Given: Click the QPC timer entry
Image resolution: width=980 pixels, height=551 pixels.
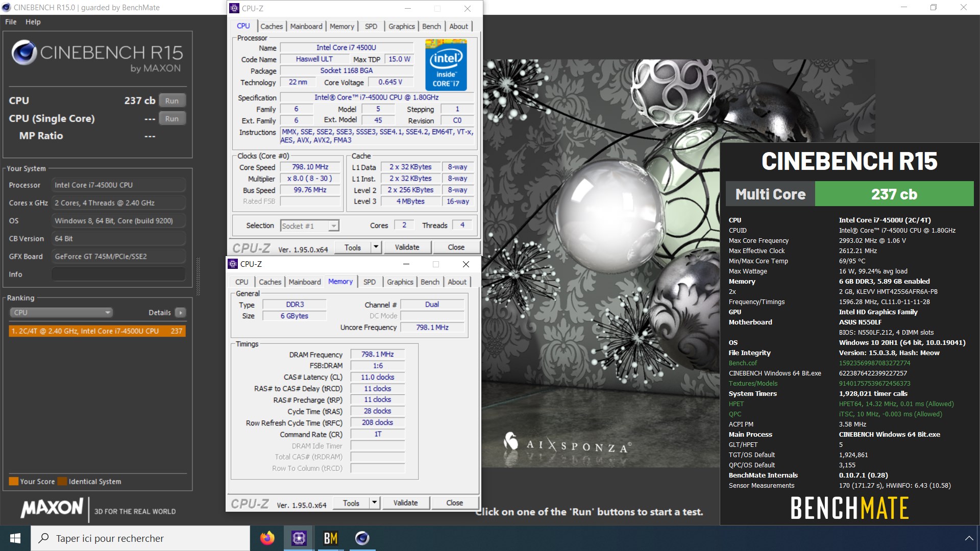Looking at the screenshot, I should pos(735,414).
